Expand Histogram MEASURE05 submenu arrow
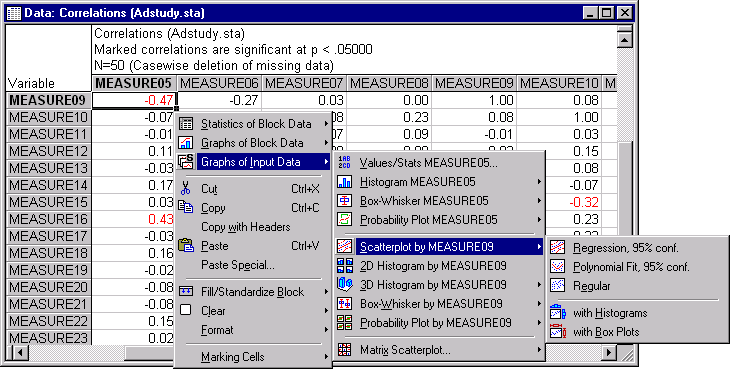The image size is (730, 369). click(540, 181)
